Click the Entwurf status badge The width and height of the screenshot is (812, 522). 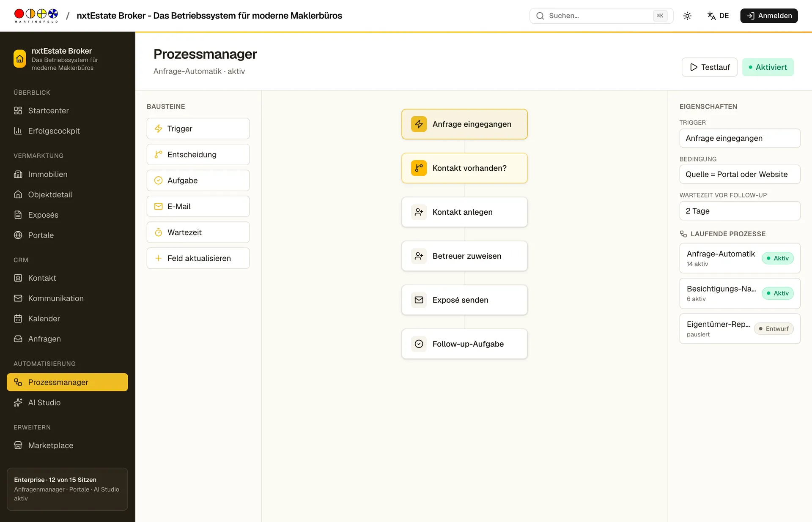[x=774, y=329]
